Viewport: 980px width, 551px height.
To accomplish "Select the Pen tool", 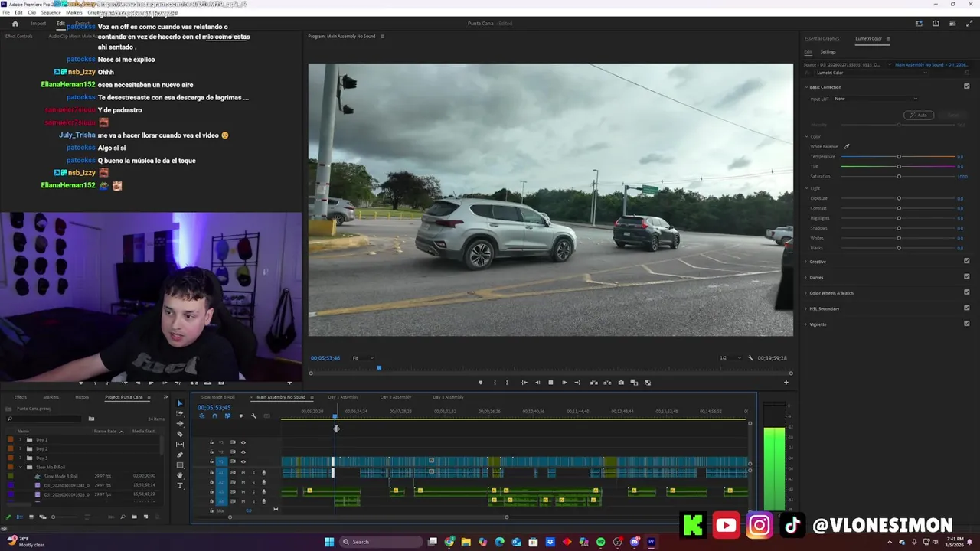I will coord(180,455).
